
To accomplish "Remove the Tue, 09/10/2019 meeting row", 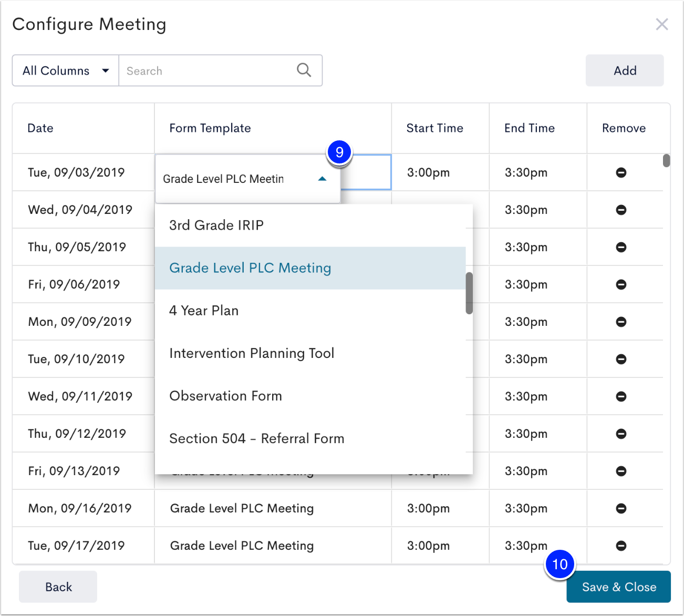I will [x=621, y=359].
